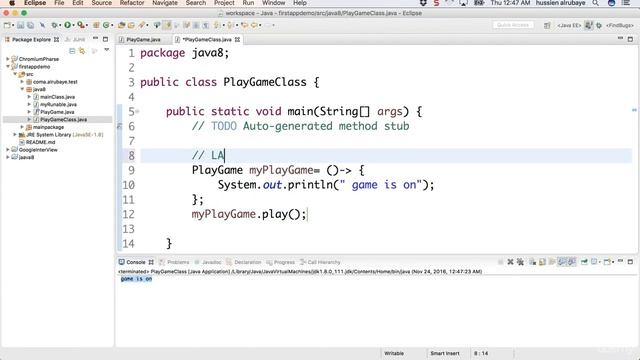Select myRunable.java in the tree

[58, 104]
